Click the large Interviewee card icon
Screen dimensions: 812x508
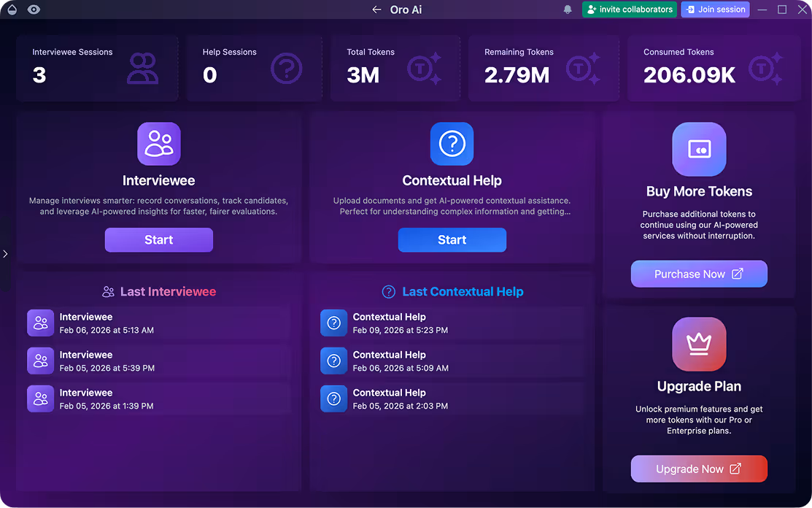(x=159, y=144)
